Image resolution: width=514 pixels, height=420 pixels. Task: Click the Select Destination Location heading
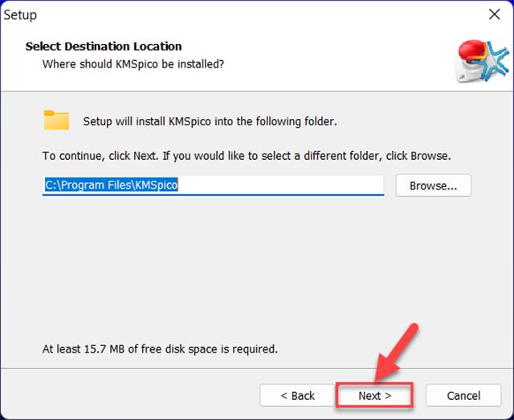pyautogui.click(x=104, y=47)
